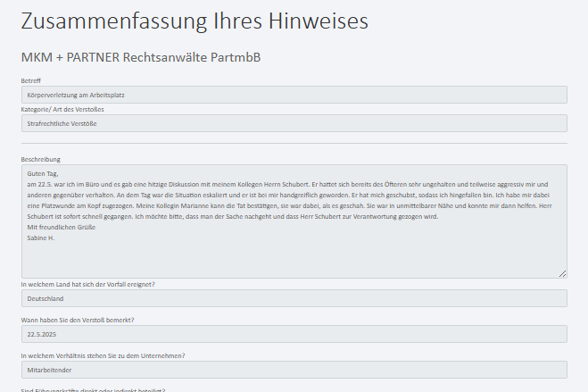The image size is (588, 392).
Task: Click the signature Sabine H. in the description
Action: coord(40,238)
